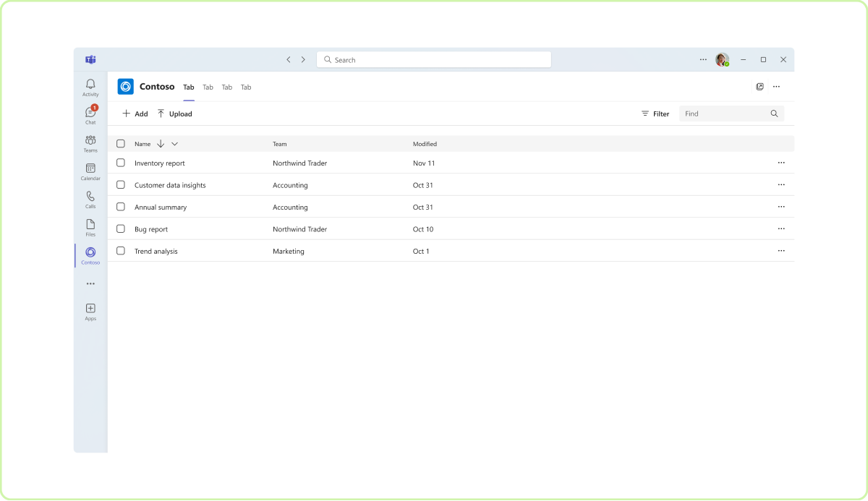Open the Calendar
Image resolution: width=868 pixels, height=501 pixels.
click(x=90, y=171)
